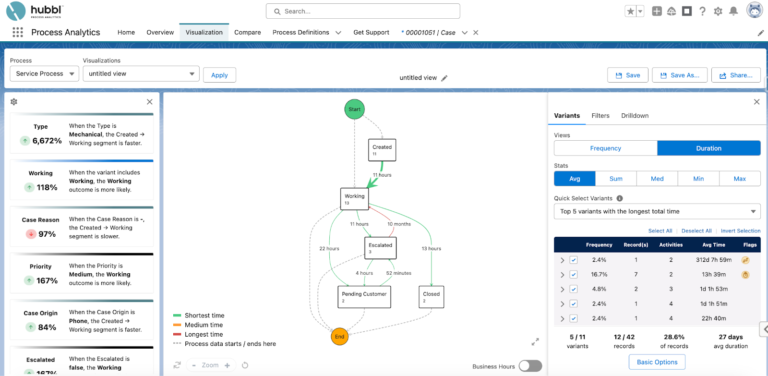Share the visualization
Screen dimensions: 768x376
pos(736,75)
